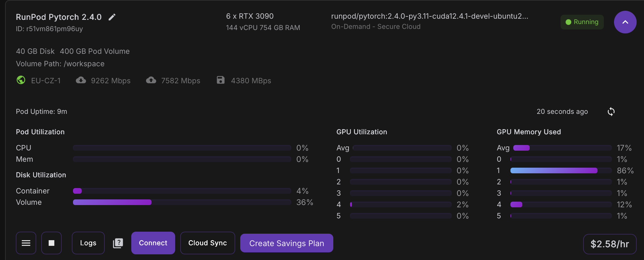
Task: Click the 4% container usage value
Action: coord(302,191)
